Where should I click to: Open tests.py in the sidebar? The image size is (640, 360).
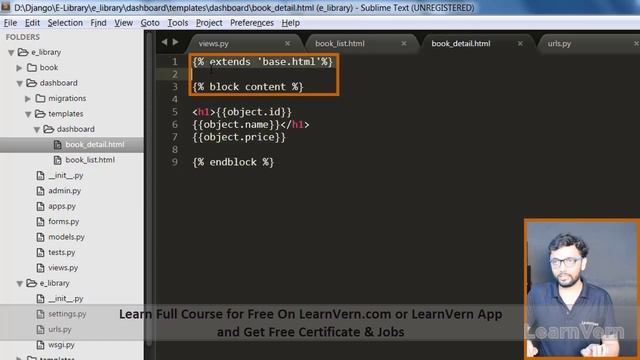[x=62, y=252]
